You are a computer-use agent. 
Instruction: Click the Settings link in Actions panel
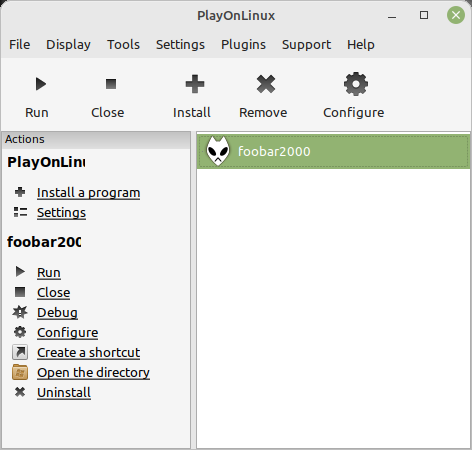point(61,213)
